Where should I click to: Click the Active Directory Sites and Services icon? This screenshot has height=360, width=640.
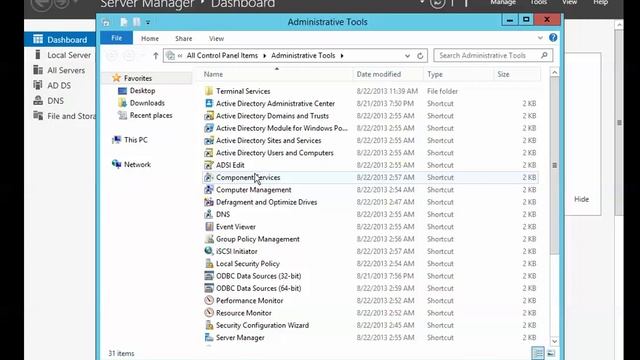(x=209, y=140)
